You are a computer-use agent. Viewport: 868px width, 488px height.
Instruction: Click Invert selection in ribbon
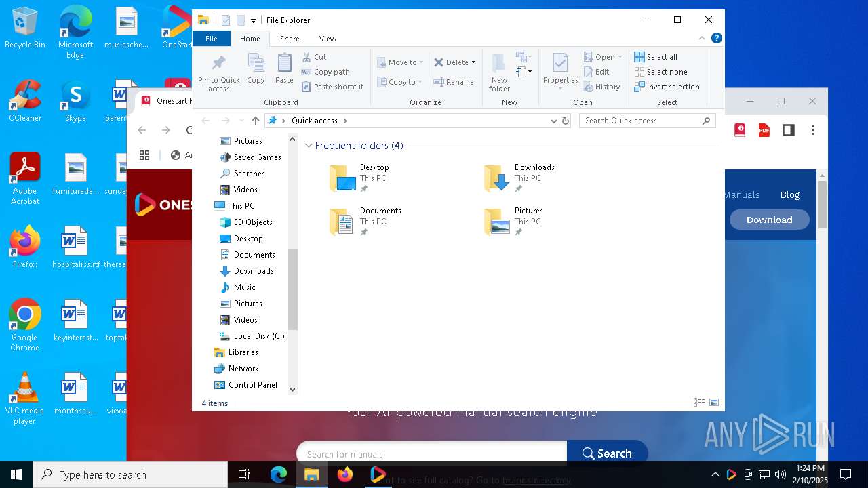[x=667, y=87]
